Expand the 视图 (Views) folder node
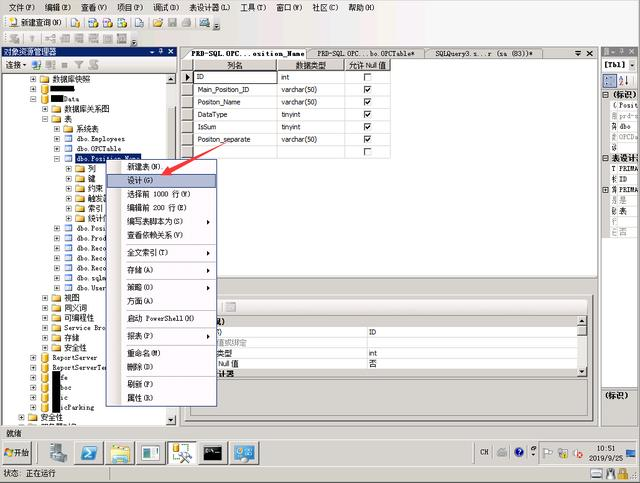 [45, 298]
